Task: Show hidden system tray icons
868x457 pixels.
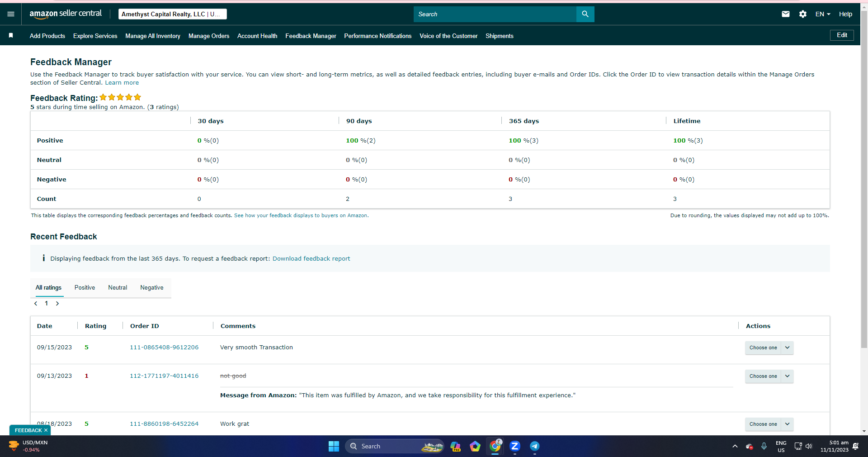Action: pyautogui.click(x=735, y=446)
